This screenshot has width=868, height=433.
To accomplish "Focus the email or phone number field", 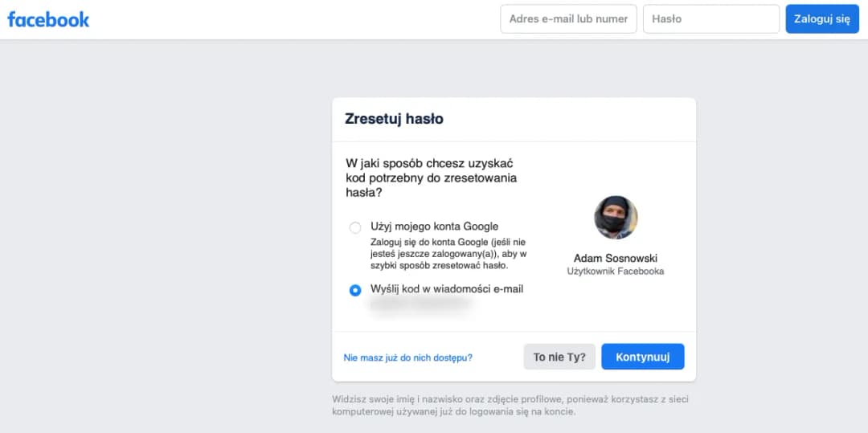I will click(x=568, y=19).
